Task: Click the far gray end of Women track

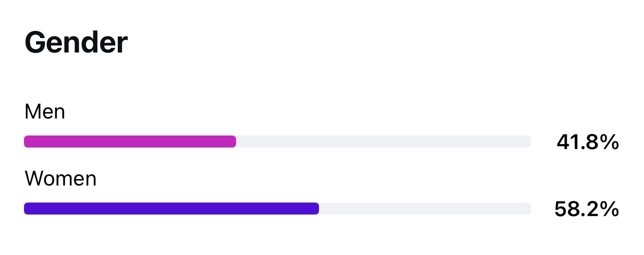Action: point(528,208)
